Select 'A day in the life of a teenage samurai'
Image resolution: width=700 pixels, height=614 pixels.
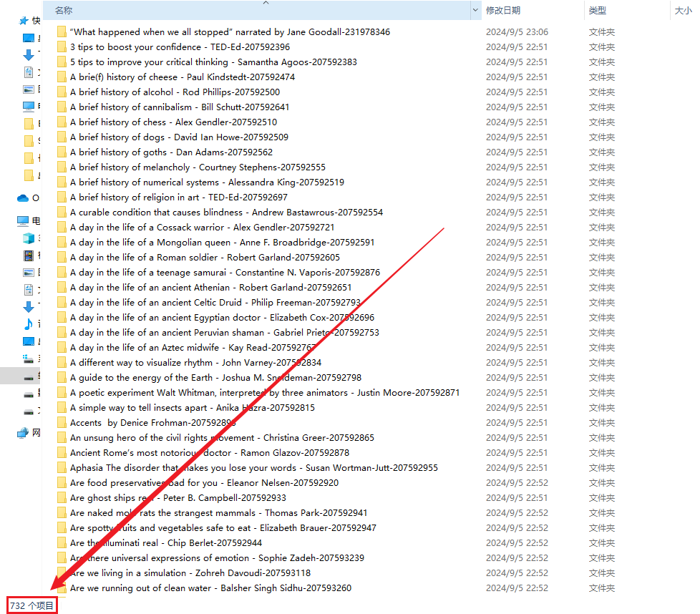pos(225,272)
